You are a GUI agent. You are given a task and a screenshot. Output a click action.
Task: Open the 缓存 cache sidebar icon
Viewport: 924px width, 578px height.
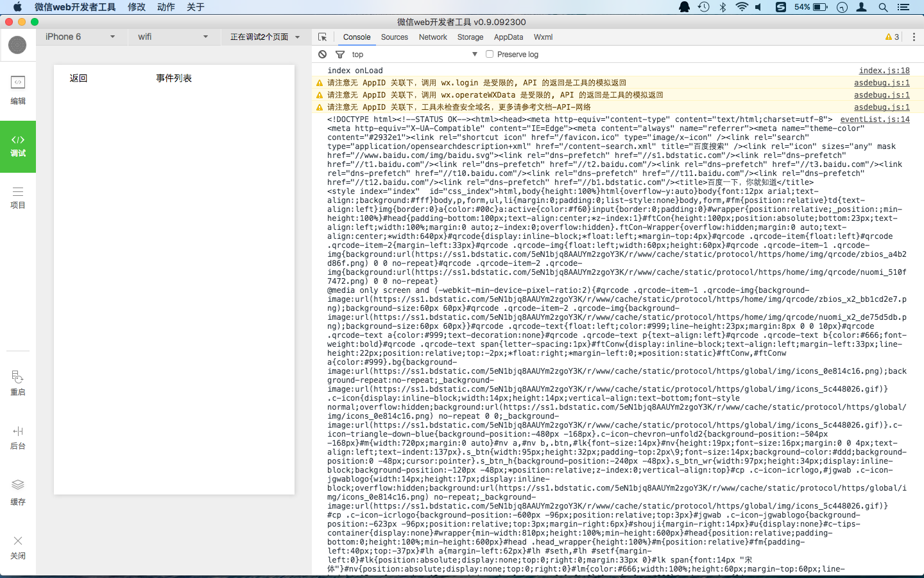click(18, 493)
